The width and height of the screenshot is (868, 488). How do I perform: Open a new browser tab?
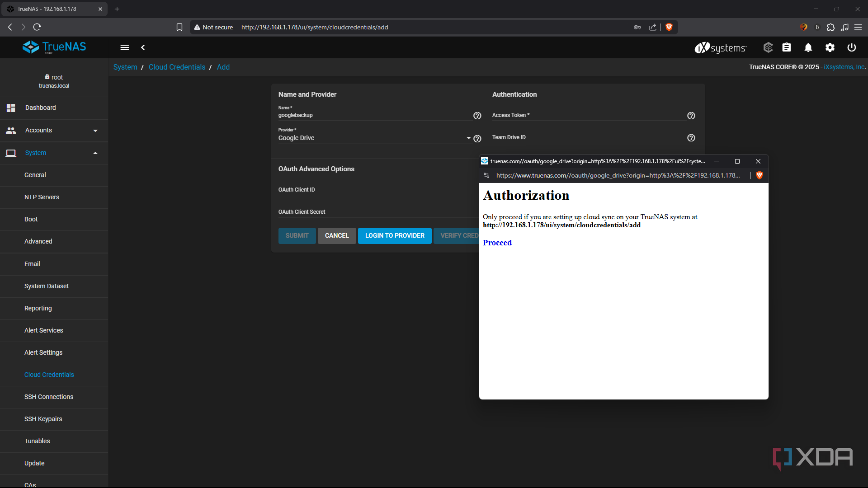[x=117, y=9]
